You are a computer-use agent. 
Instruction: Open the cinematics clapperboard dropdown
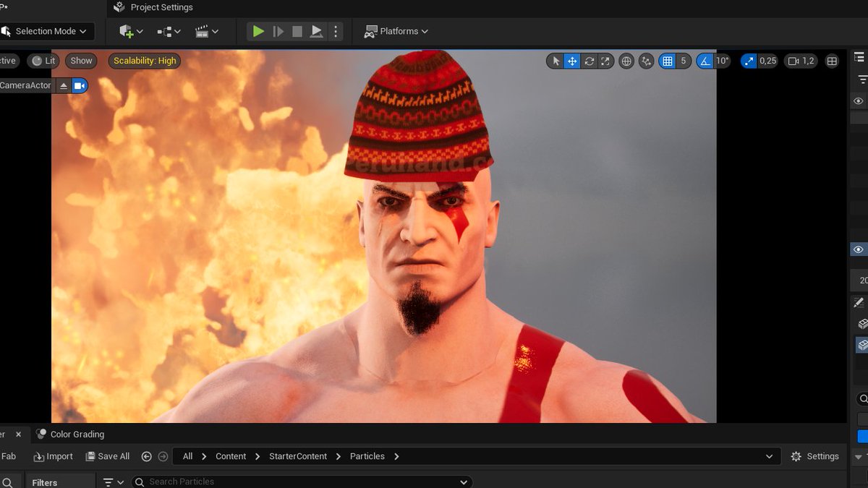pyautogui.click(x=206, y=31)
